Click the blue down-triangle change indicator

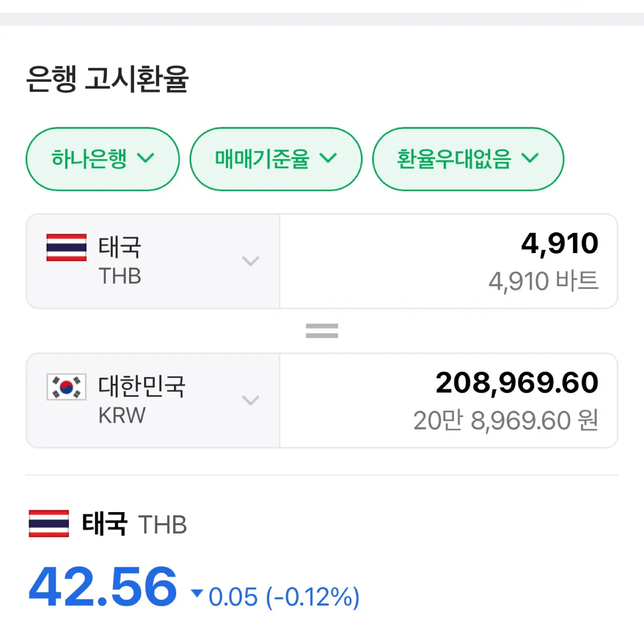197,593
